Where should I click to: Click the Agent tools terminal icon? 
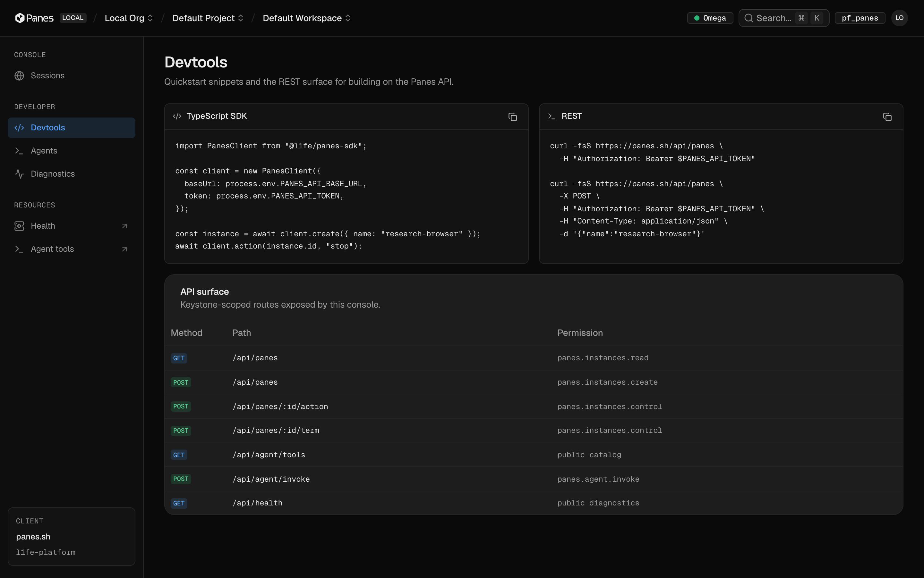coord(19,249)
